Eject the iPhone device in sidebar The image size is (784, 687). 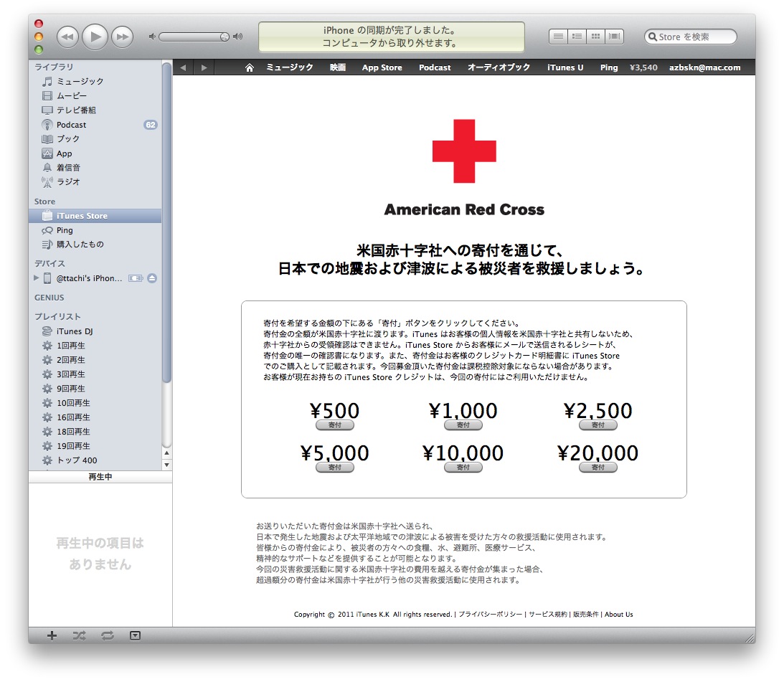tap(152, 278)
